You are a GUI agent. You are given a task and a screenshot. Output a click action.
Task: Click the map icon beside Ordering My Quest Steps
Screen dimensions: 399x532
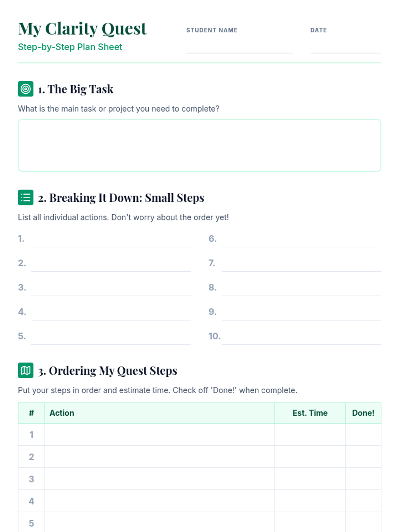(26, 370)
